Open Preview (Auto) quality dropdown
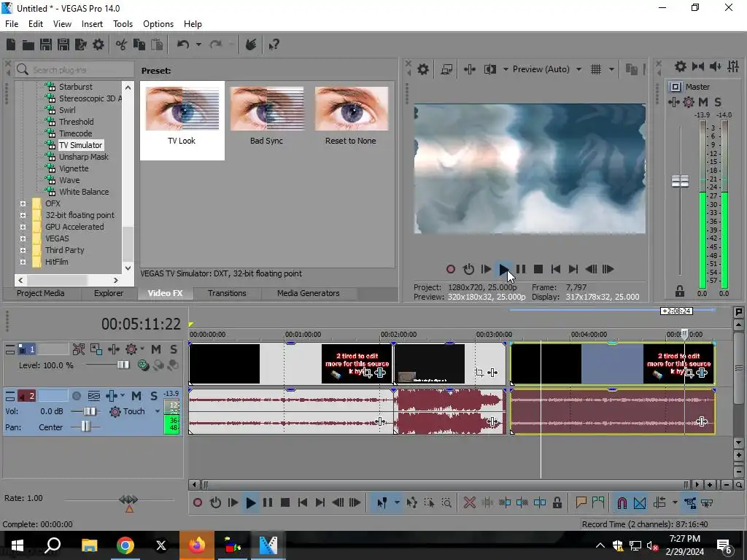Image resolution: width=747 pixels, height=560 pixels. (578, 69)
